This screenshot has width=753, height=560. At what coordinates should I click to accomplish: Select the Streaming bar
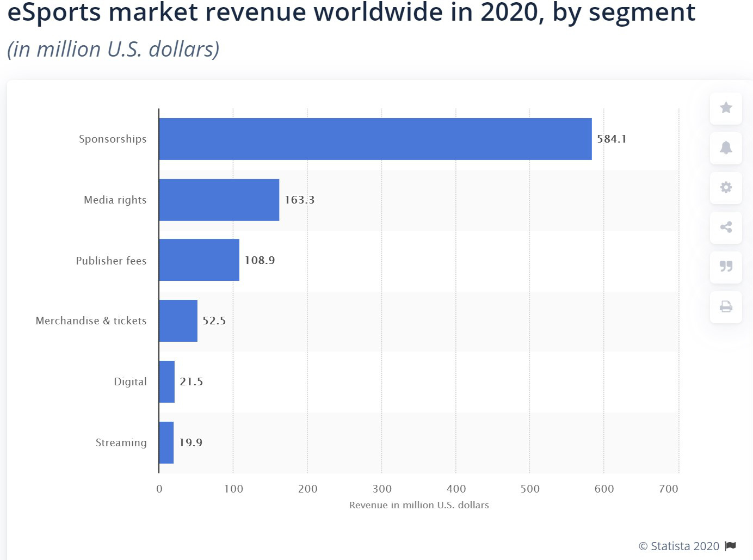(166, 442)
